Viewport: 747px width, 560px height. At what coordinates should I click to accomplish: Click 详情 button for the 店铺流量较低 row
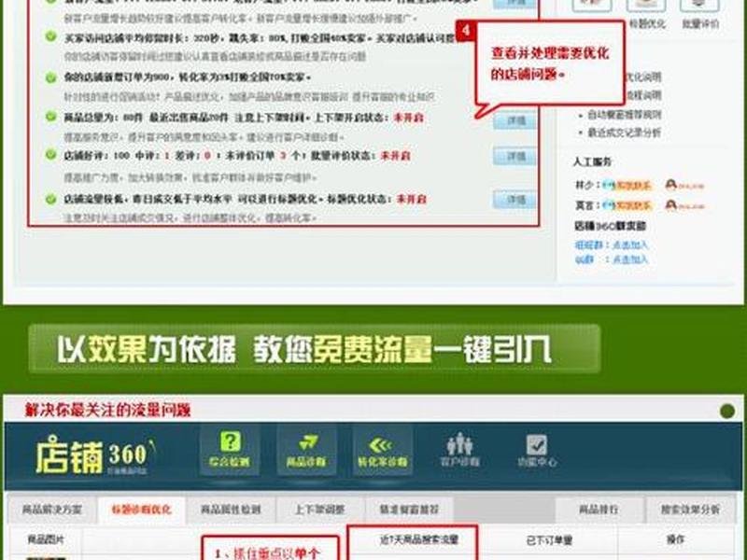tap(515, 200)
